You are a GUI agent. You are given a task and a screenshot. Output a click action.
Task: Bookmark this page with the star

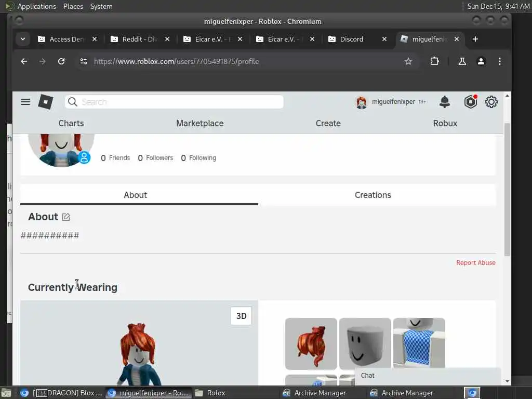point(408,61)
